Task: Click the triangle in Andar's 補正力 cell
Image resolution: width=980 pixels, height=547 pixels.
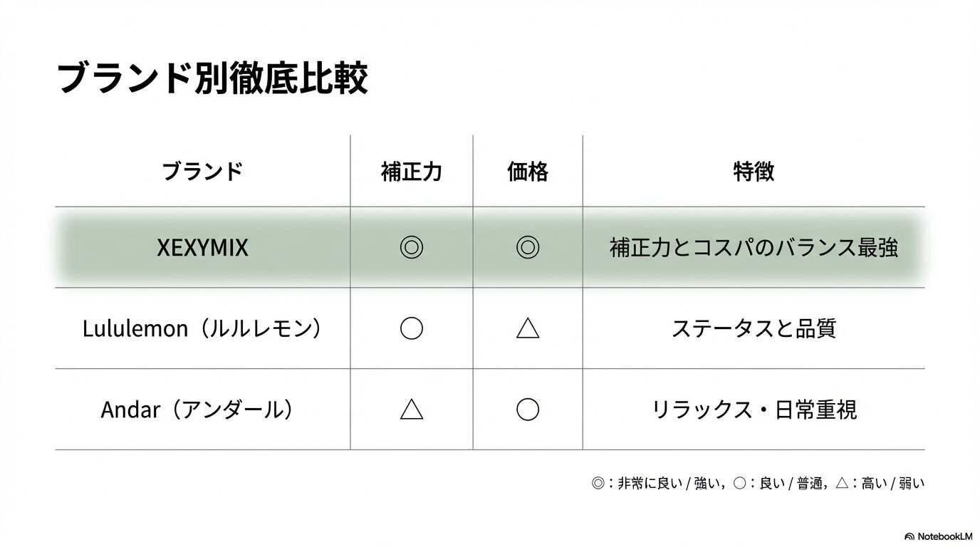Action: (412, 409)
